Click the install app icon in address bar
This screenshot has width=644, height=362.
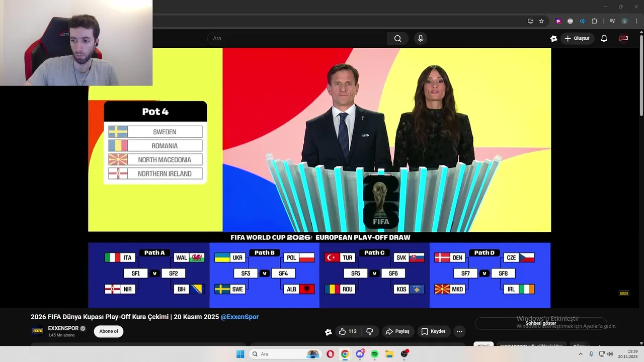pos(530,21)
